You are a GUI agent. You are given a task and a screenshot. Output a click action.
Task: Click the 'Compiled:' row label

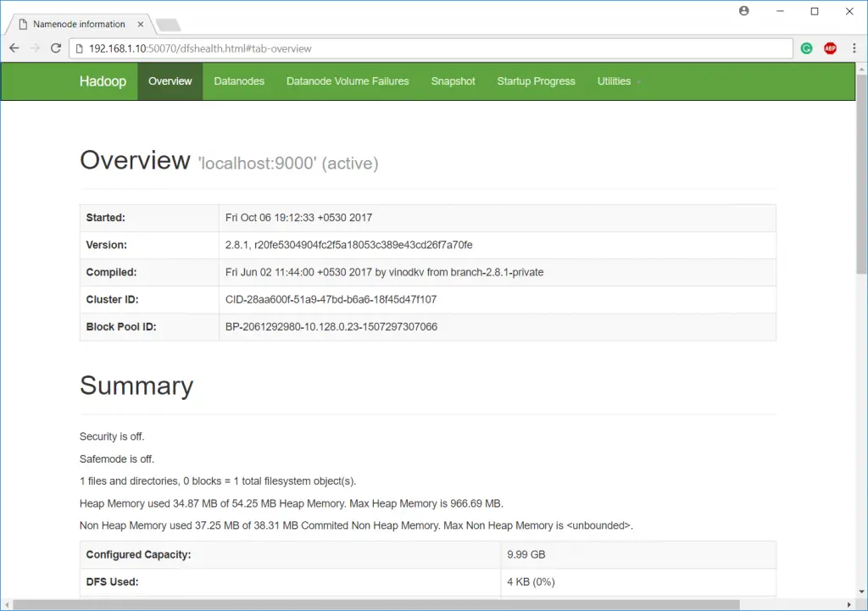(x=111, y=272)
